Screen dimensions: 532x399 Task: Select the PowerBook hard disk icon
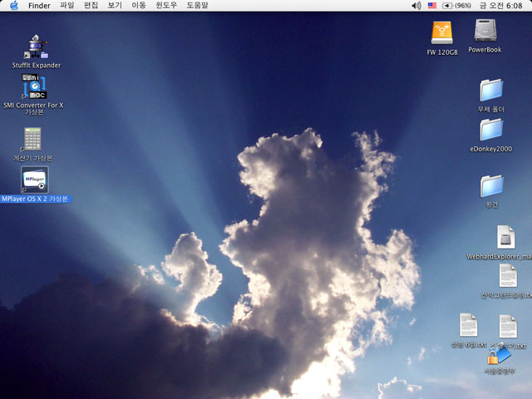485,32
